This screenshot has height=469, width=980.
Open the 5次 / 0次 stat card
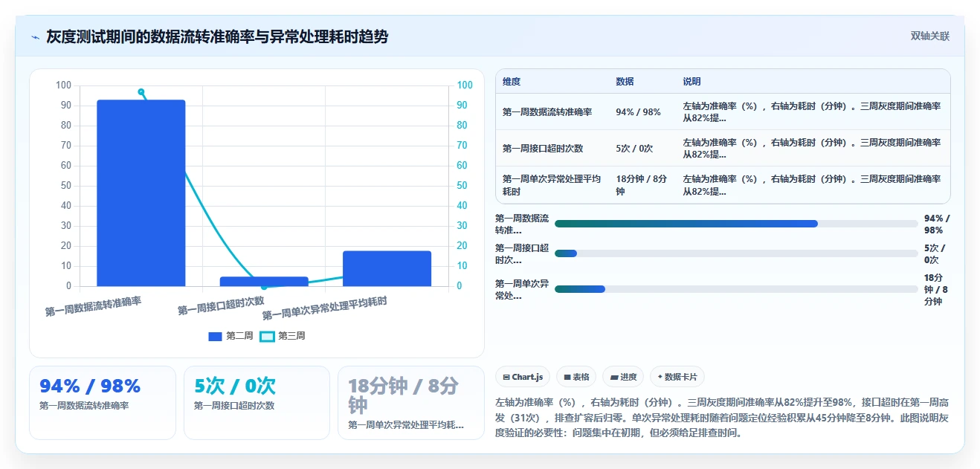coord(257,403)
